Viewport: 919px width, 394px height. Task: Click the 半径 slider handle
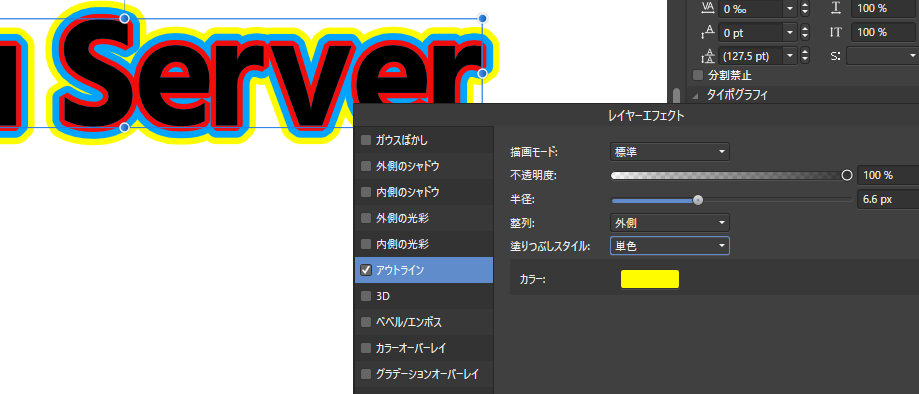[697, 200]
